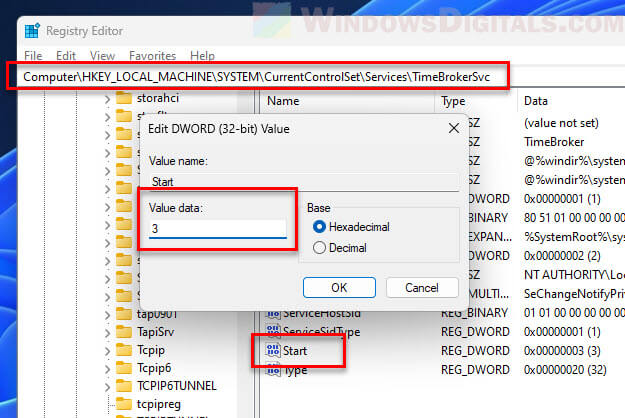625x418 pixels.
Task: Select the Tcpip folder icon in tree
Action: tap(124, 350)
